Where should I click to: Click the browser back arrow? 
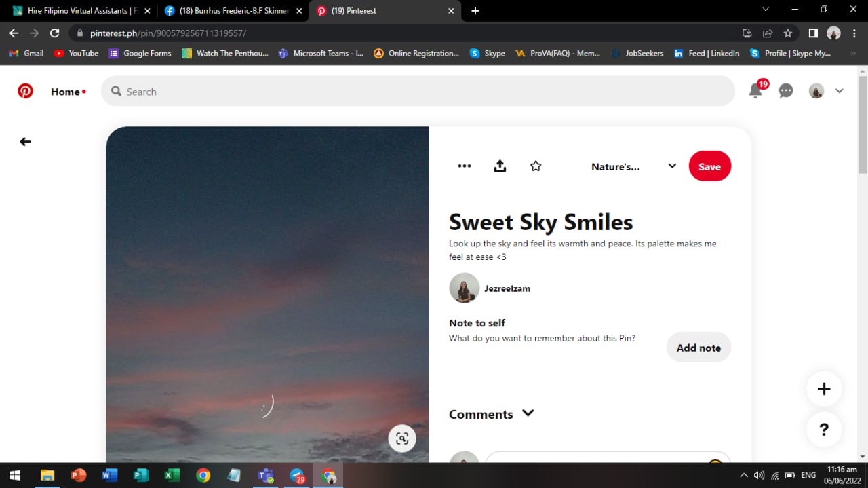coord(14,33)
